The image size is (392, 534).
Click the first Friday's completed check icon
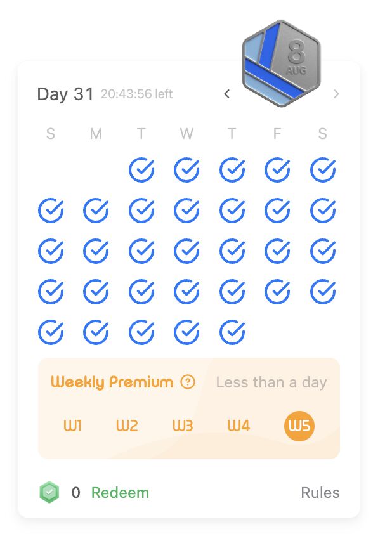(278, 169)
